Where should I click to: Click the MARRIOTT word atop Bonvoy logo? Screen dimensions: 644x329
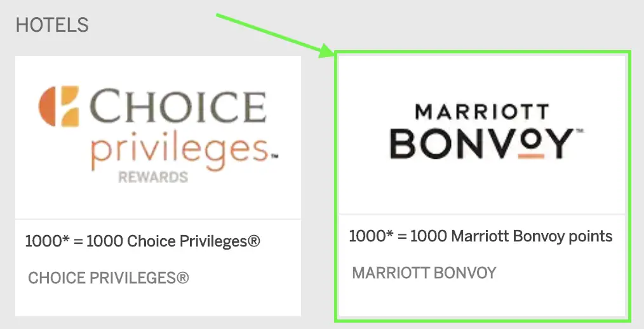[x=482, y=112]
